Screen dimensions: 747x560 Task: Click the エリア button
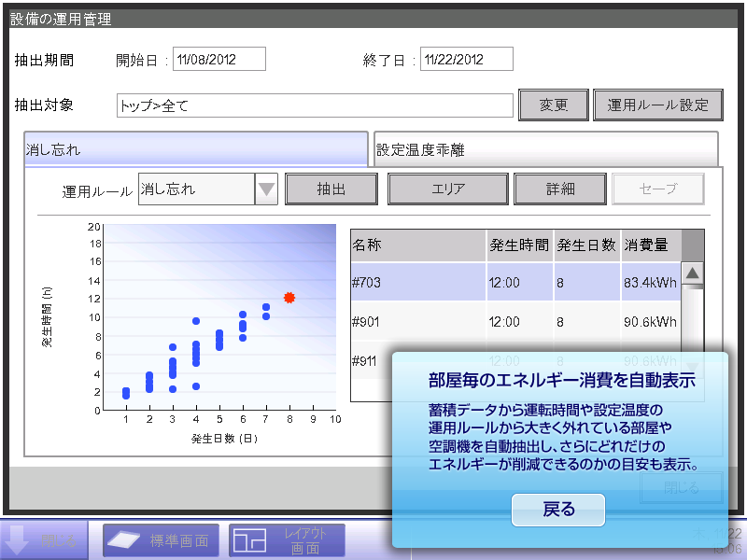pos(448,189)
